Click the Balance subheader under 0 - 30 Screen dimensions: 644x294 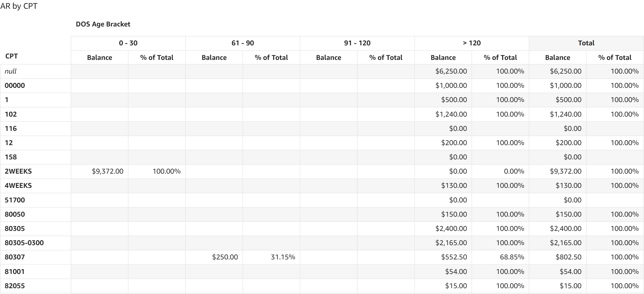tap(100, 58)
